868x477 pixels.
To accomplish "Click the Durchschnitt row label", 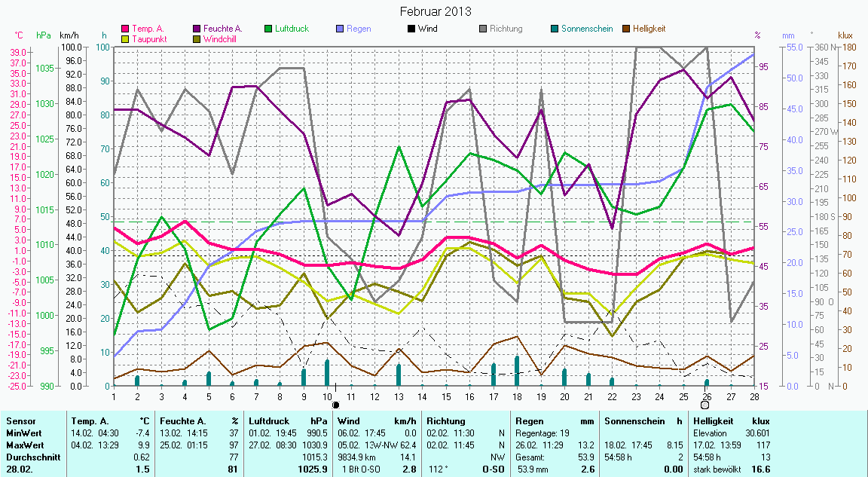I will pos(30,457).
